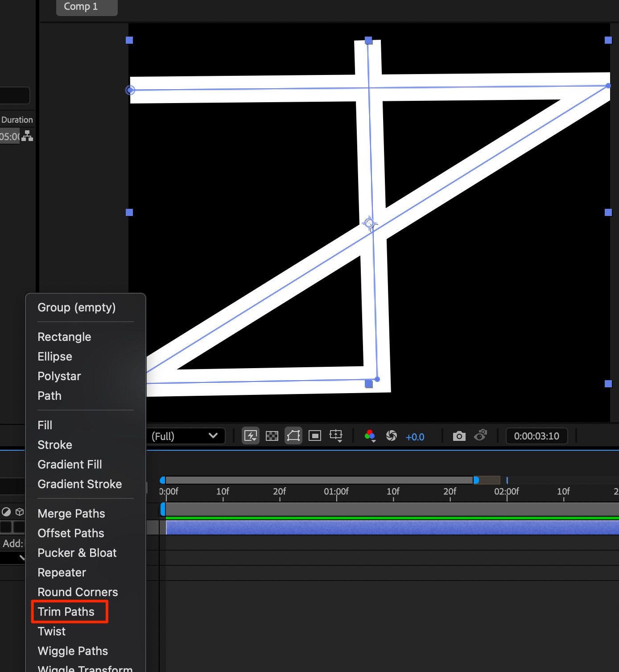The width and height of the screenshot is (619, 672).
Task: Toggle the transparency grid checkerboard icon
Action: (272, 436)
